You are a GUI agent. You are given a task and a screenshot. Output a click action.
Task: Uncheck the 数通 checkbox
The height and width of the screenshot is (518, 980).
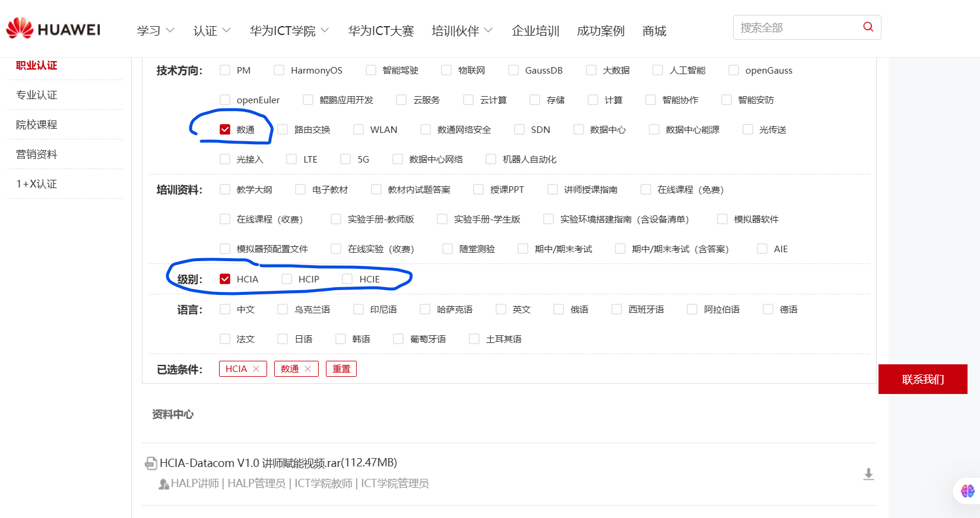pos(225,129)
